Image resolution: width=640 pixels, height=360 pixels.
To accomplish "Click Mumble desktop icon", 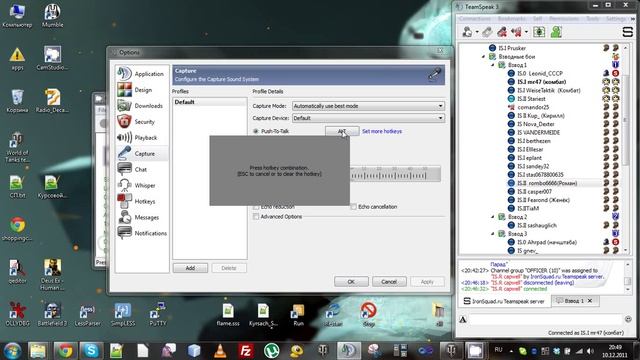I will [x=52, y=16].
